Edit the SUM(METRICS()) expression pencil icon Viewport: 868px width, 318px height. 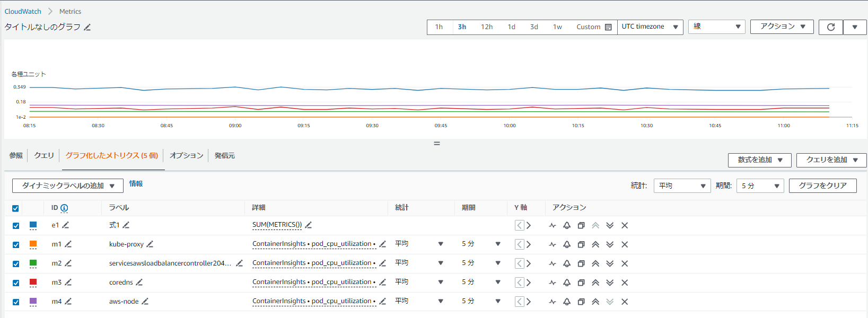[309, 225]
